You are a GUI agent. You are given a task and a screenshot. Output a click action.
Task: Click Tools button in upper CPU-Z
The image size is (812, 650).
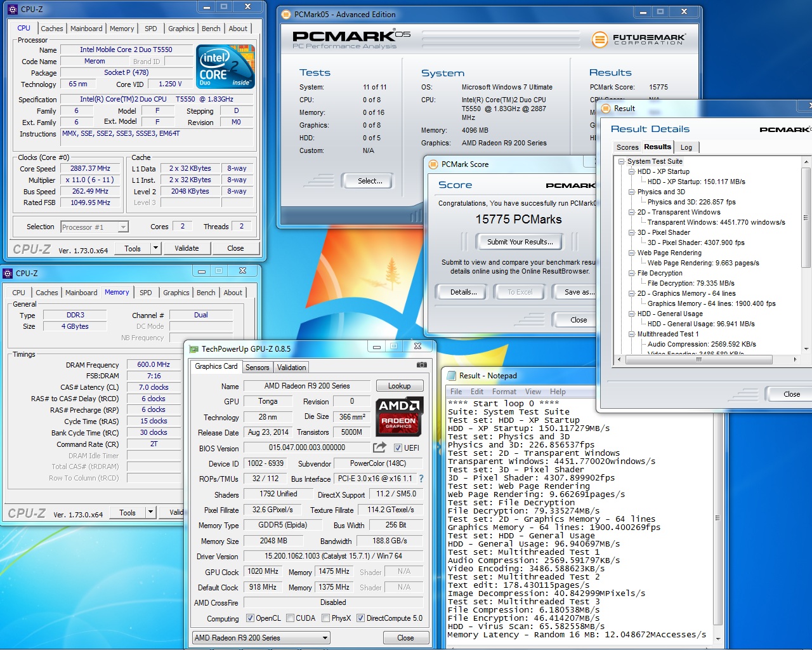coord(133,248)
